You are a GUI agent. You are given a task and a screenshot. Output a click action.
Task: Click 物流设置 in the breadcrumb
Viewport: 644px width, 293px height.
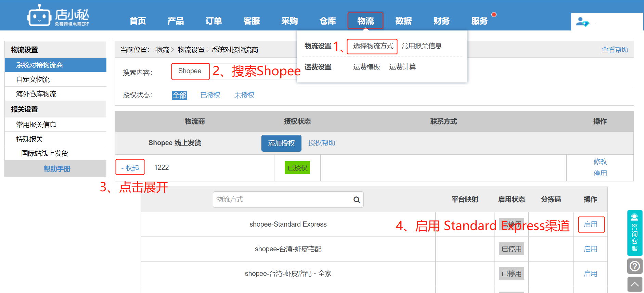pyautogui.click(x=191, y=50)
